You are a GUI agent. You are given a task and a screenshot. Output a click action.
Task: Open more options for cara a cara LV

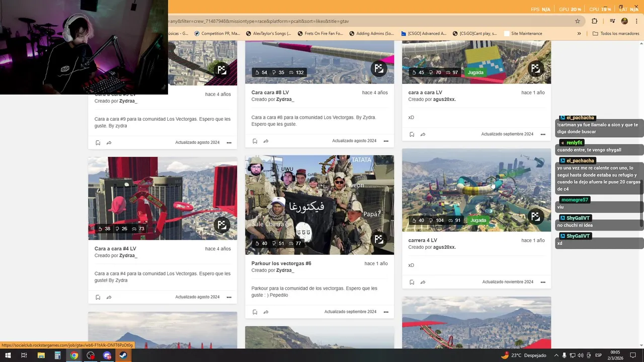543,134
